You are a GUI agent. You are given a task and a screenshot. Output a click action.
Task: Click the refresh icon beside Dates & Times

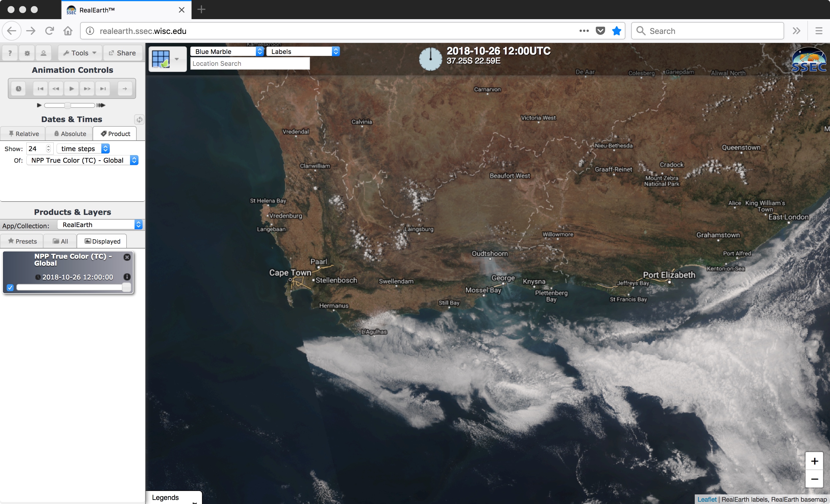[x=139, y=119]
